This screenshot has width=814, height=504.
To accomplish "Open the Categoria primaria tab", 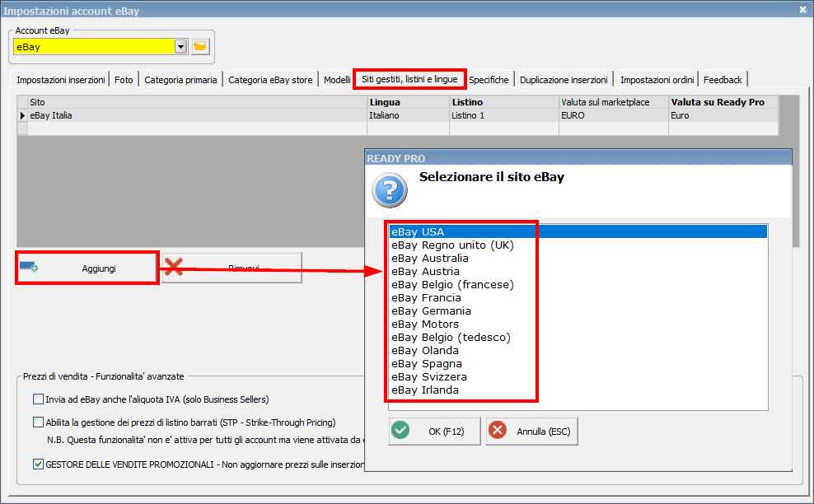I will click(x=180, y=80).
